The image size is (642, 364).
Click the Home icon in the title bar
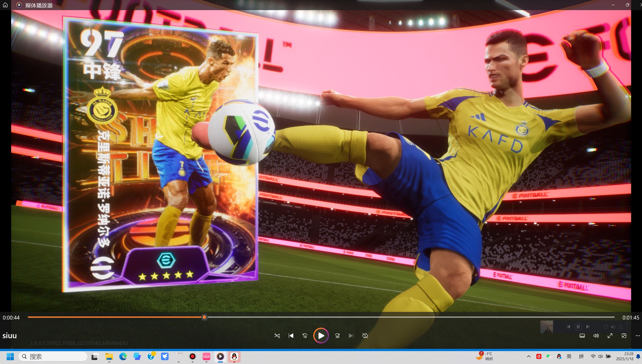[5, 5]
